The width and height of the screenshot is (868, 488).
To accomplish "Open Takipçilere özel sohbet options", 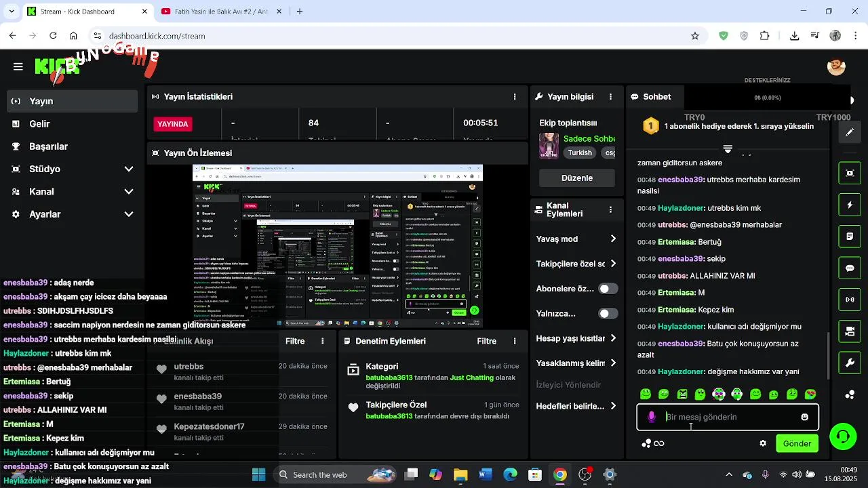I will [x=576, y=264].
